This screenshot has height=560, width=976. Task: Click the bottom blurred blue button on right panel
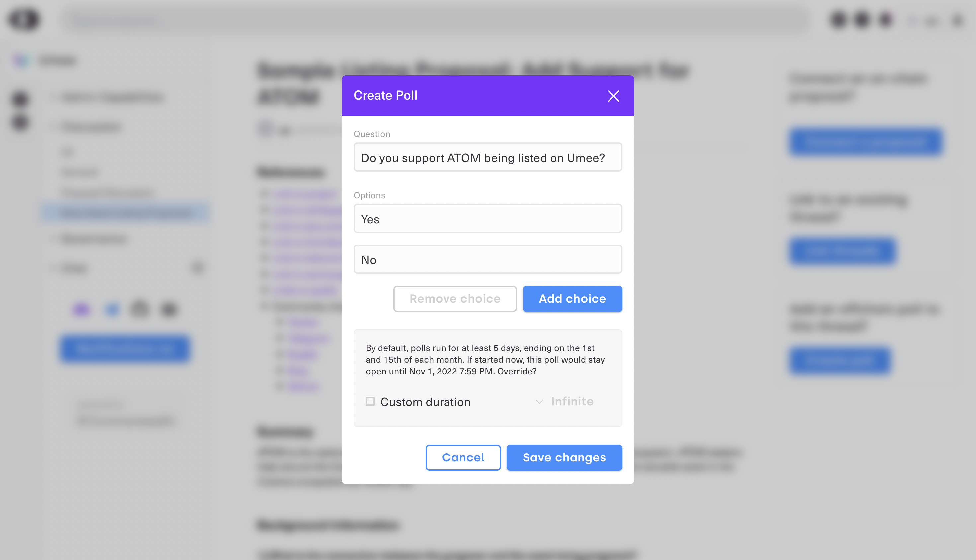click(840, 360)
